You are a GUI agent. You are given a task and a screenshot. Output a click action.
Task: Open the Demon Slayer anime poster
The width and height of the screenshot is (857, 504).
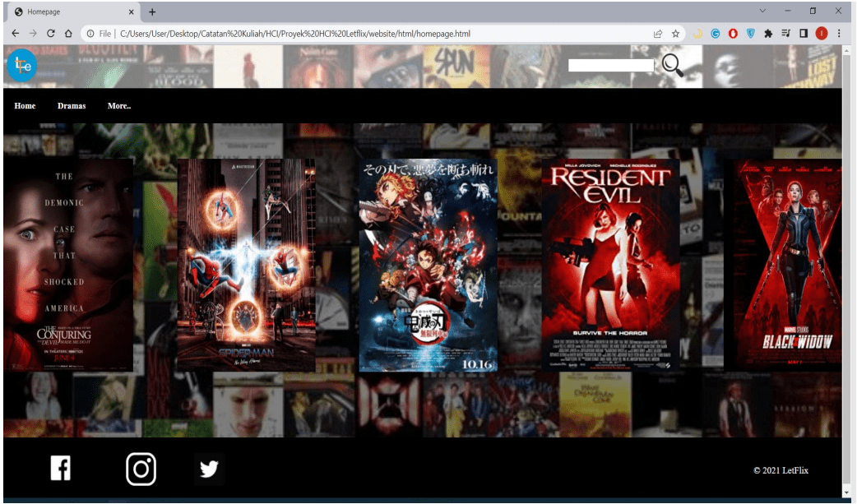pyautogui.click(x=428, y=265)
